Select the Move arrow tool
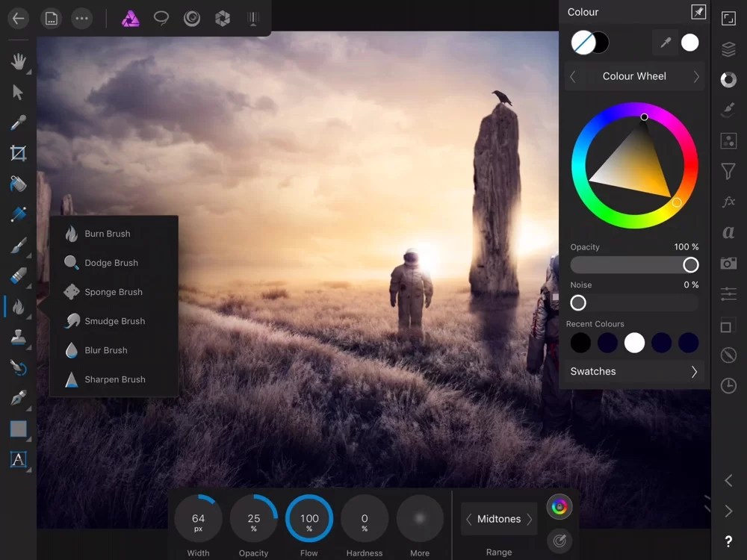The image size is (747, 560). (18, 92)
